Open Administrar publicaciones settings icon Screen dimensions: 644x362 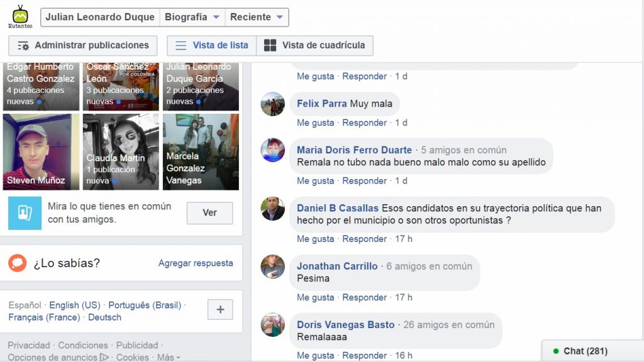tap(23, 45)
